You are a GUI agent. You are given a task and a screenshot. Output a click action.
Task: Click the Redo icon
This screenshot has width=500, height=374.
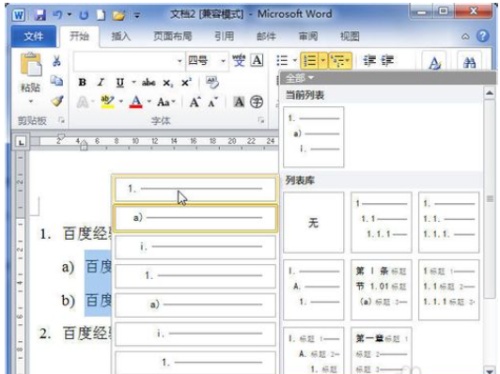pyautogui.click(x=84, y=15)
